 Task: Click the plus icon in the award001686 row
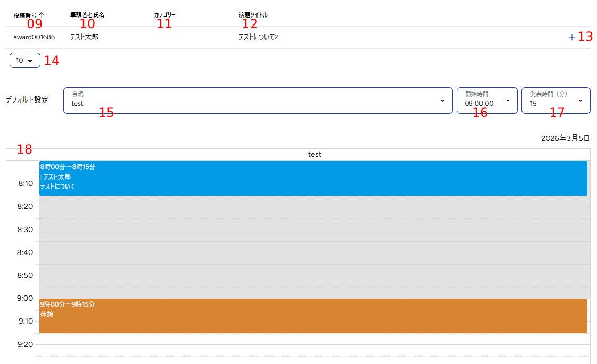(571, 37)
